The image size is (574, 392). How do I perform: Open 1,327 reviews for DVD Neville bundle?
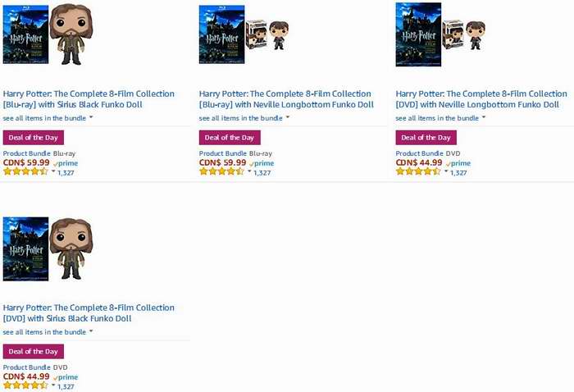click(458, 173)
